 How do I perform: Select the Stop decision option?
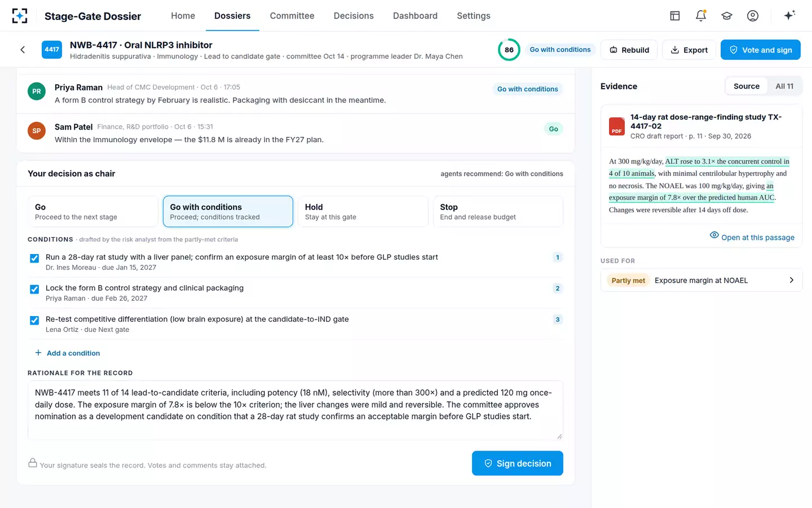498,212
